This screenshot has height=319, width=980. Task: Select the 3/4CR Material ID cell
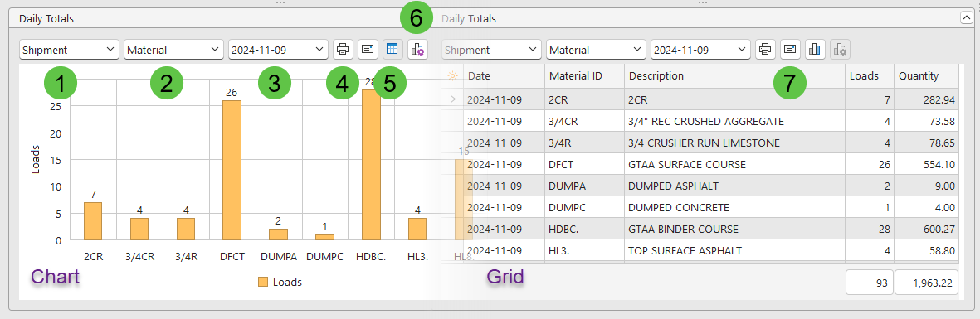584,121
